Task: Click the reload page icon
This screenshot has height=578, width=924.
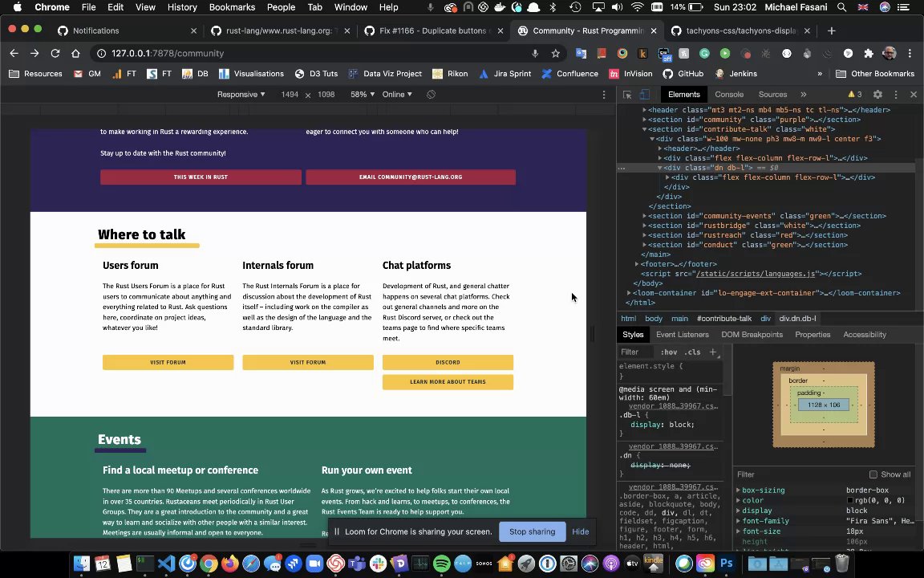Action: (55, 53)
